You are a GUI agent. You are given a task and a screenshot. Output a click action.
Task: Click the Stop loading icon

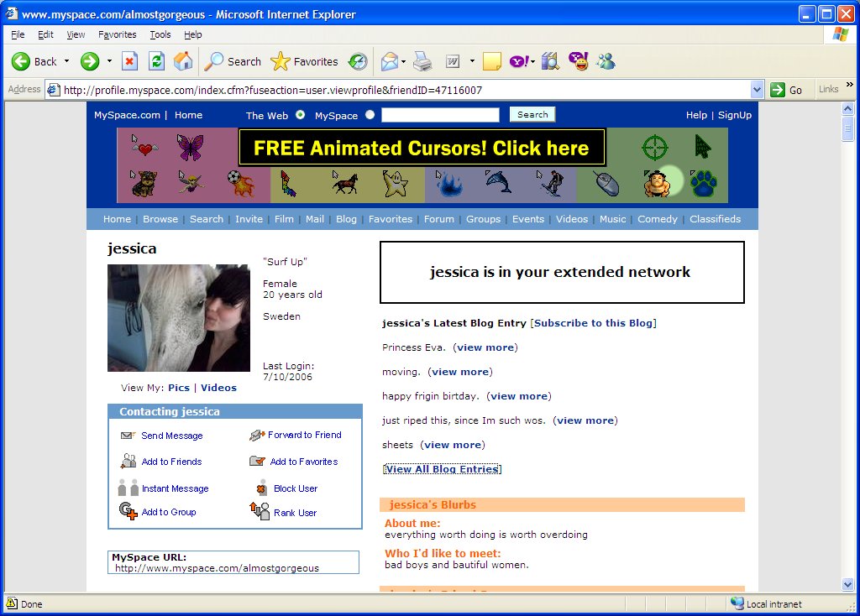[129, 61]
